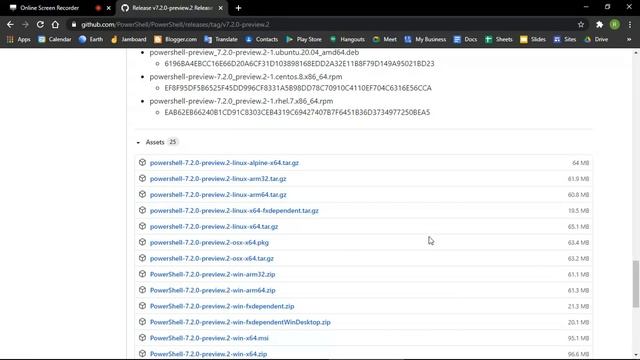Open the Blogger.com bookmark

click(176, 39)
